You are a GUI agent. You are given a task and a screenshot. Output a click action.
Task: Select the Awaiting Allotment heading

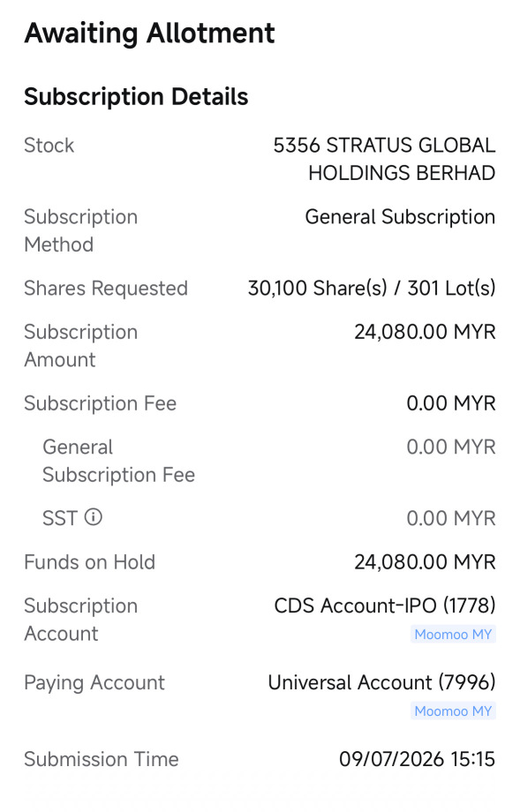150,34
